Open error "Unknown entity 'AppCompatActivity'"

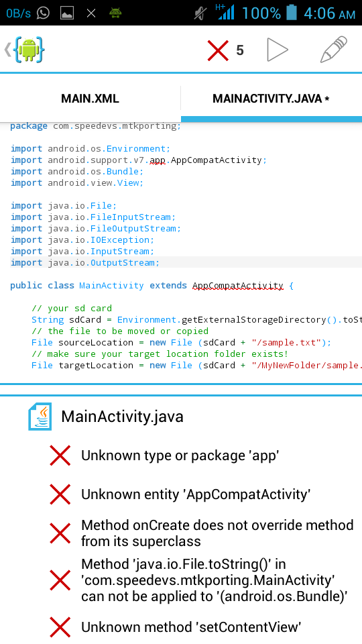pos(196,494)
